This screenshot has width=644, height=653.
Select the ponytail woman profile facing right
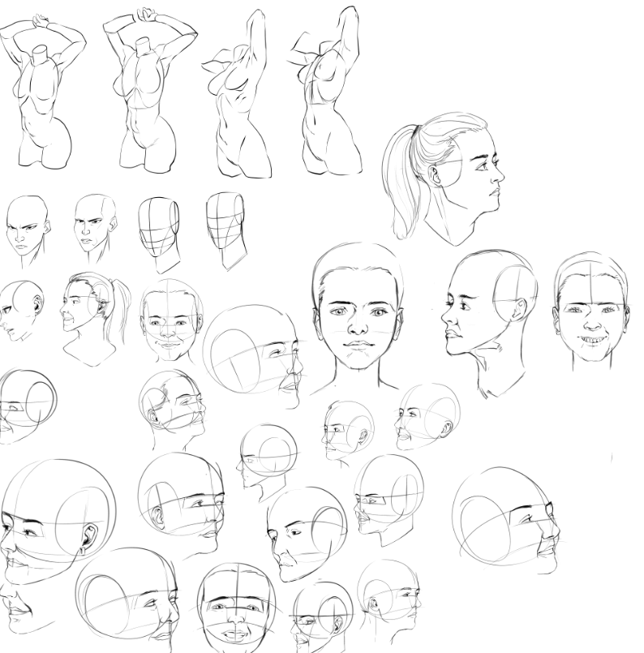[x=444, y=178]
